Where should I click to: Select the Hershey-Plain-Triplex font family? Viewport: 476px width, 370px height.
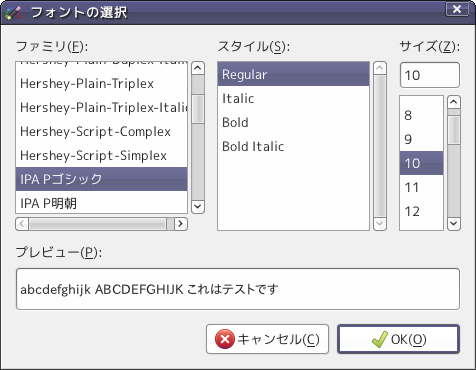[101, 83]
